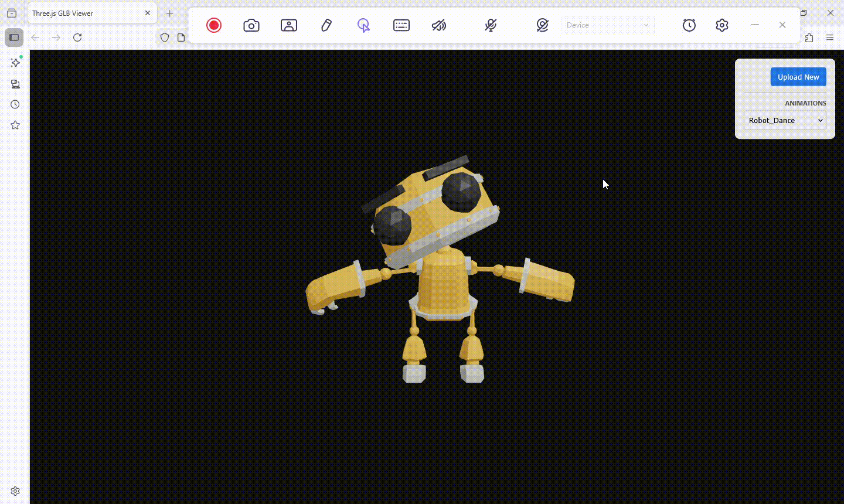This screenshot has width=844, height=504.
Task: Reload the current page
Action: (77, 38)
